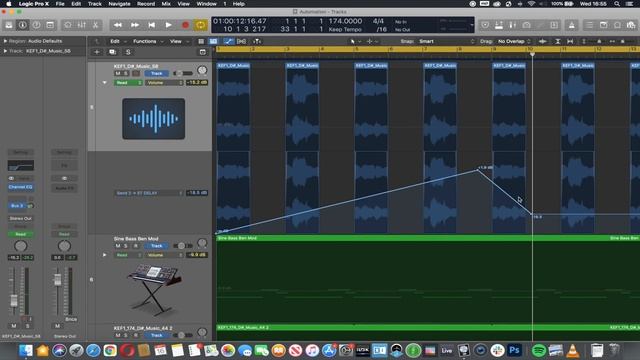
Task: Open the Library button in control bar
Action: [9, 25]
